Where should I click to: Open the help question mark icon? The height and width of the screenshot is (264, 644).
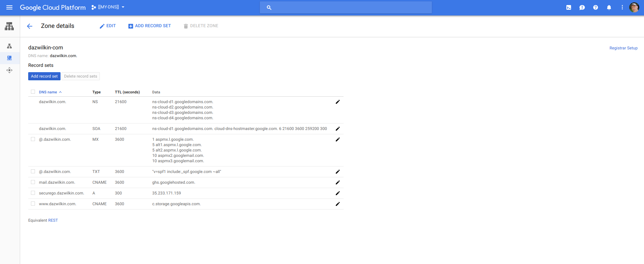point(596,7)
